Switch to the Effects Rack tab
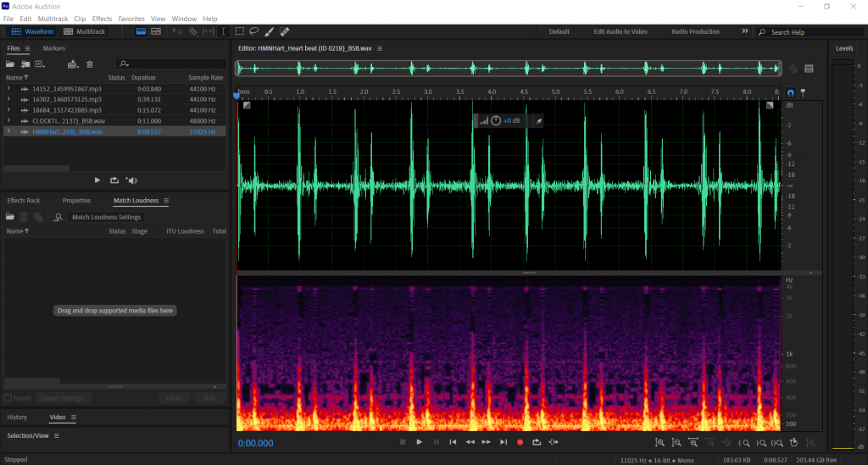 (24, 201)
